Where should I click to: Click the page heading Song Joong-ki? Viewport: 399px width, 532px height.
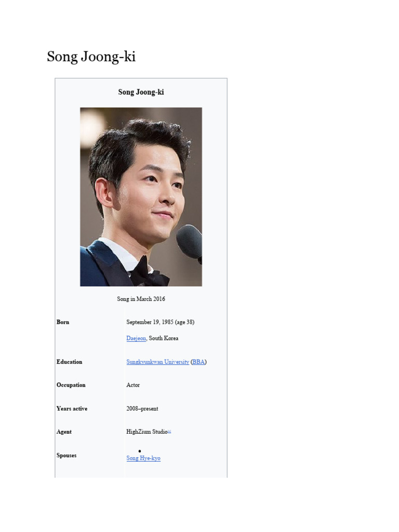click(91, 56)
